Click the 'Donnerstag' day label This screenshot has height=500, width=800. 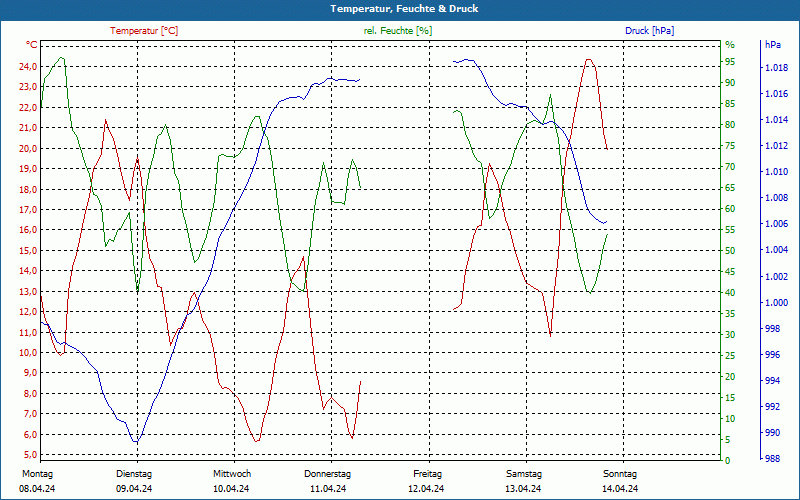point(328,474)
